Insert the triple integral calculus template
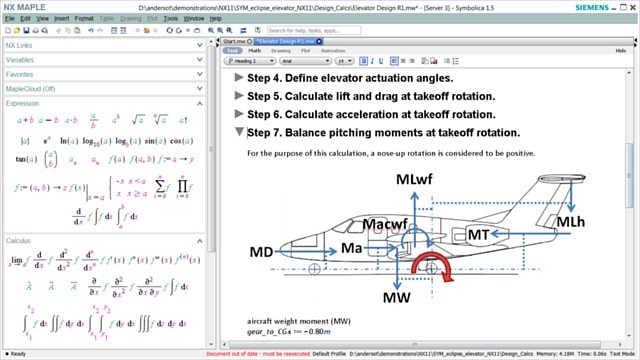The image size is (640, 360). 162,324
